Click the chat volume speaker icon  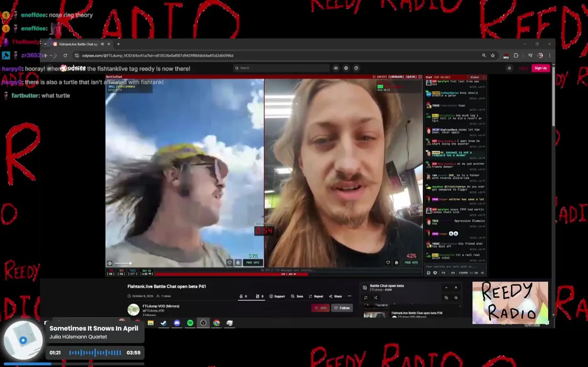[483, 273]
